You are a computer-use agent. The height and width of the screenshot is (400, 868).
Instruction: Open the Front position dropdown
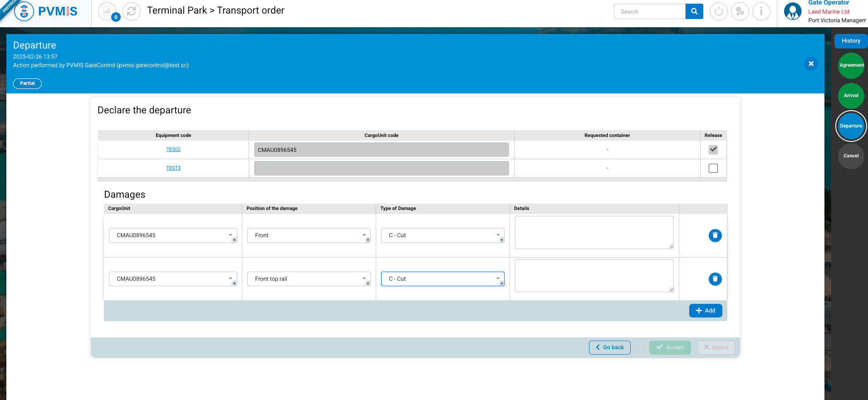click(309, 235)
